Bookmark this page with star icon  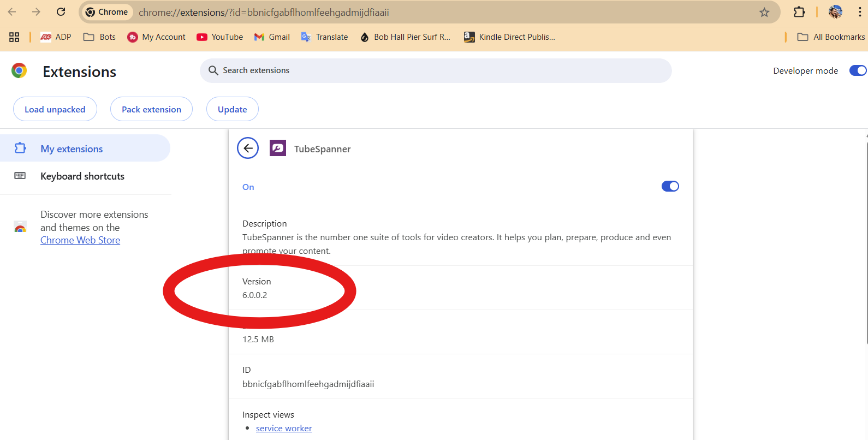pos(764,12)
